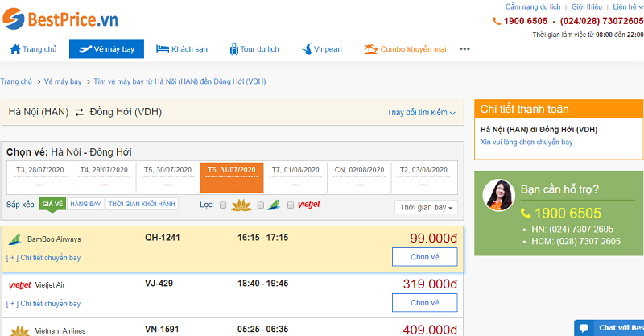The height and width of the screenshot is (336, 644).
Task: Click Xin vui lòng chọn chuyến bay text
Action: pyautogui.click(x=526, y=143)
